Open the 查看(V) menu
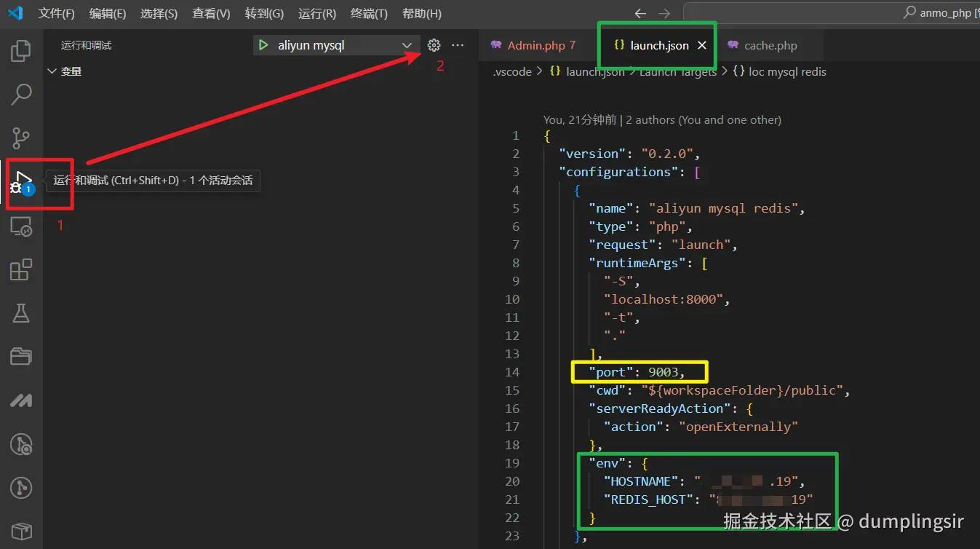 211,14
